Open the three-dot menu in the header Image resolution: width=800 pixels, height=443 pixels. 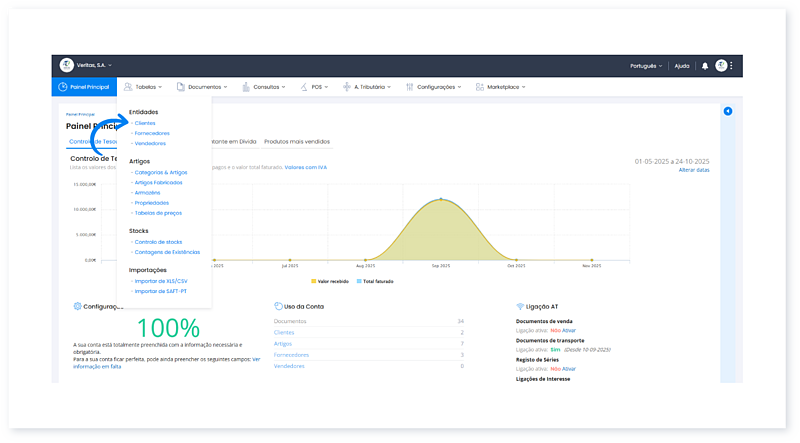click(x=732, y=66)
